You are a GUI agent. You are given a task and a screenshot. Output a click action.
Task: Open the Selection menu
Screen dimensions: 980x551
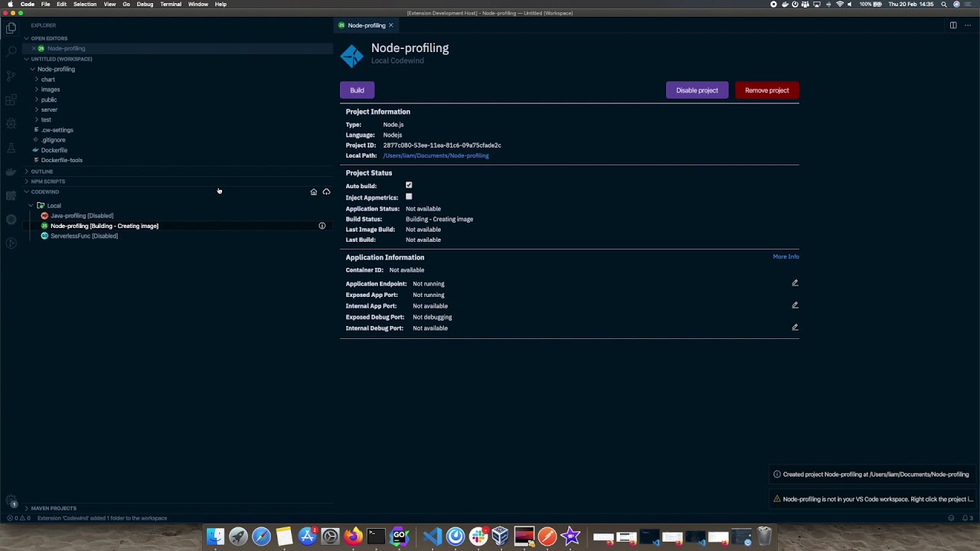(x=85, y=4)
